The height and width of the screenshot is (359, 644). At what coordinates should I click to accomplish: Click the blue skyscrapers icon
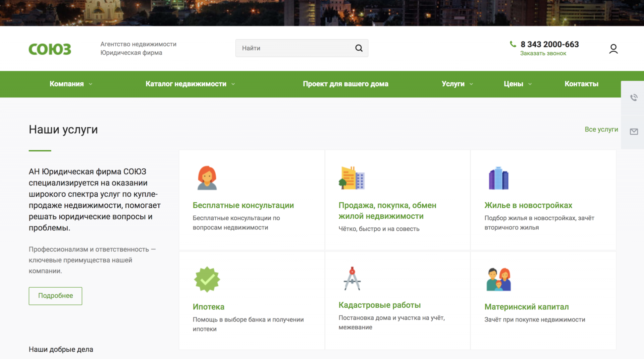(498, 178)
